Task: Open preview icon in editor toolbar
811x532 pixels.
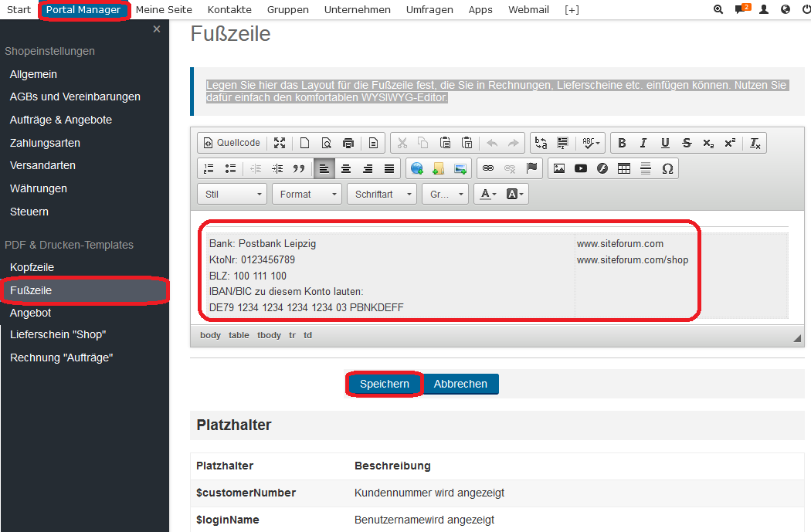Action: [327, 143]
